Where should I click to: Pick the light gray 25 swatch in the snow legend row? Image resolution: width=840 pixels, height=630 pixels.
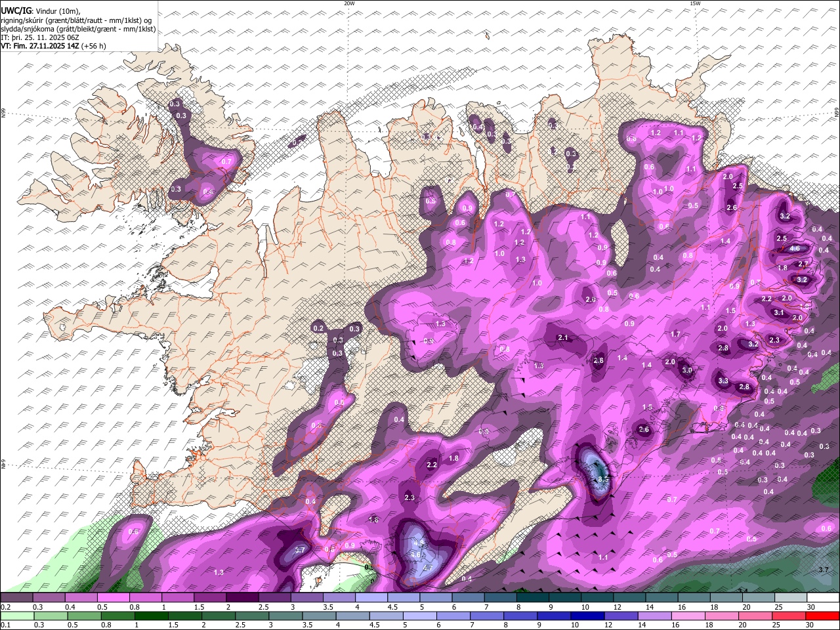point(791,597)
